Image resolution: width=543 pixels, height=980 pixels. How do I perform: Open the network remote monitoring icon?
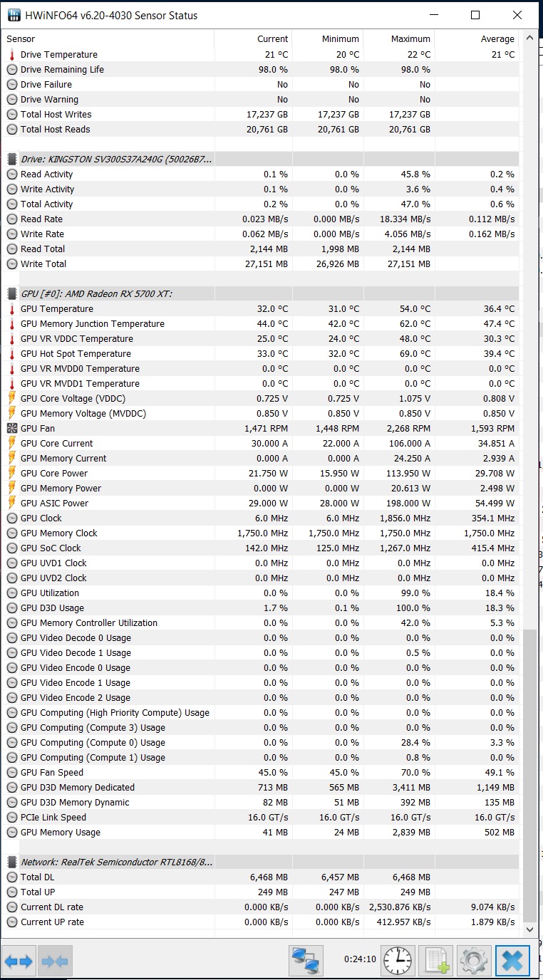306,961
